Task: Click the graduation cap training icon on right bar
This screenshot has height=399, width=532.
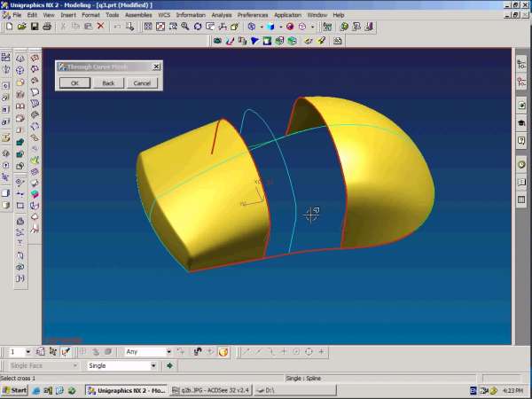Action: pos(521,123)
